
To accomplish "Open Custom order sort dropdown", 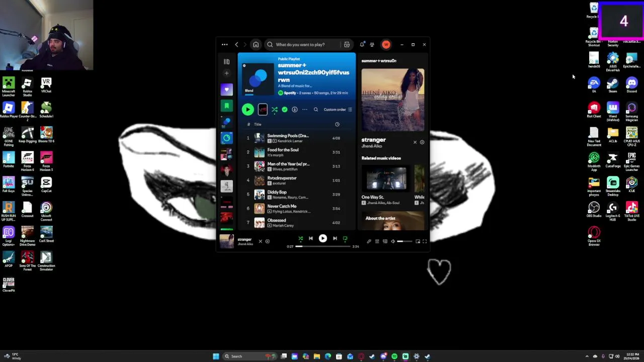I will click(338, 110).
